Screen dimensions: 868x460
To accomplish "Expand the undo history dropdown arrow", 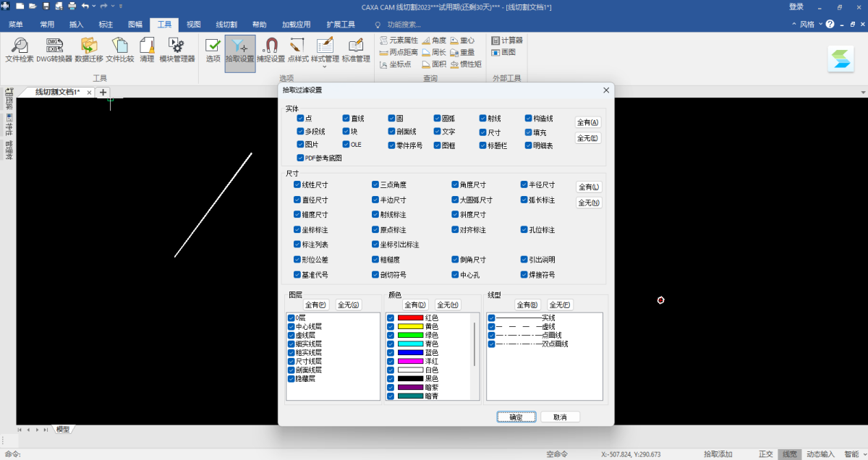I will pyautogui.click(x=94, y=7).
